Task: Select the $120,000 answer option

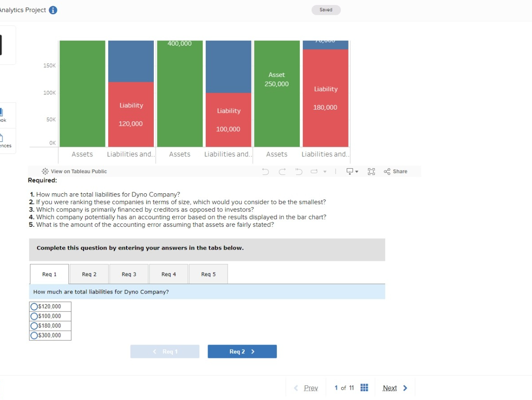Action: (34, 306)
